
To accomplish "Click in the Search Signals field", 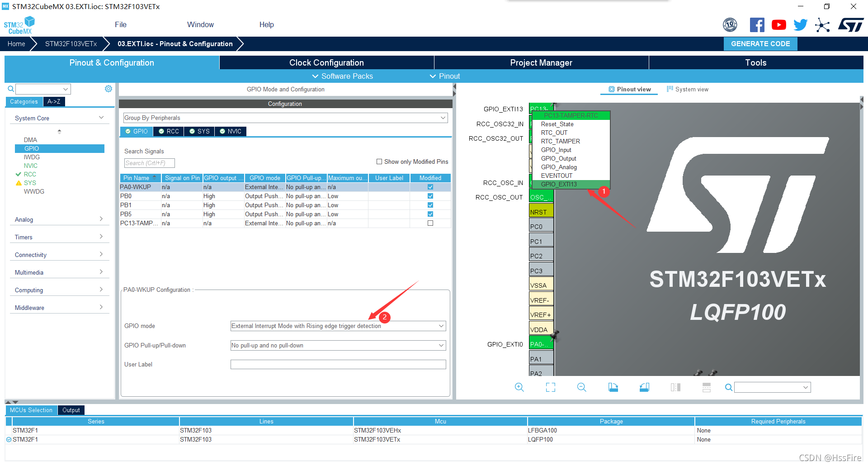I will pyautogui.click(x=149, y=163).
